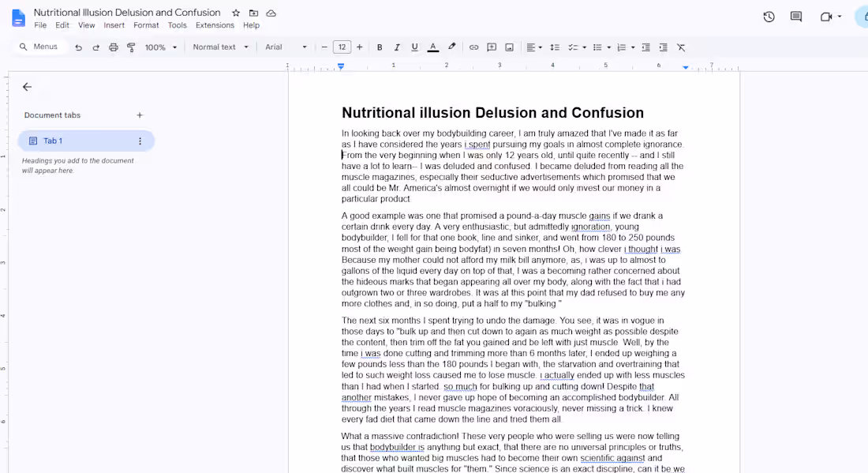Click the heading 'Nutritional illusion Delusion and Confusion'
Viewport: 868px width, 473px height.
[x=492, y=113]
